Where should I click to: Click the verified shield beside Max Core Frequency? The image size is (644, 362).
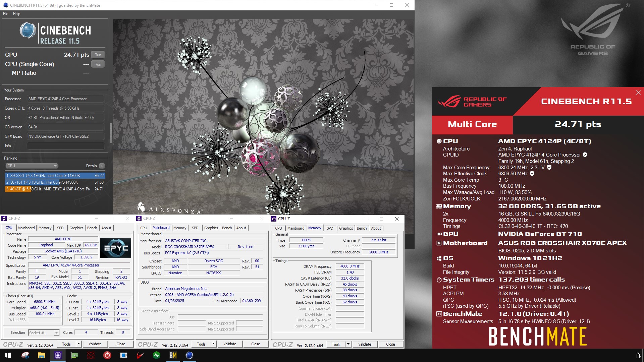(x=549, y=167)
